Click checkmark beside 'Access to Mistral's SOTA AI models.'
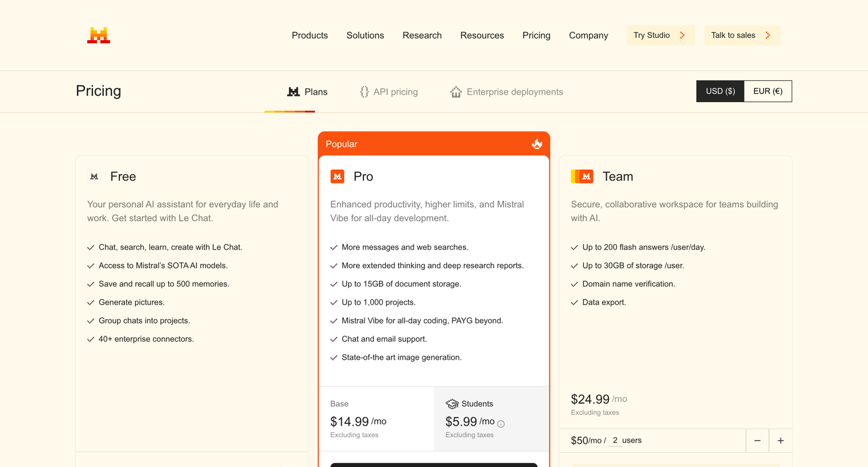868x467 pixels. tap(91, 266)
